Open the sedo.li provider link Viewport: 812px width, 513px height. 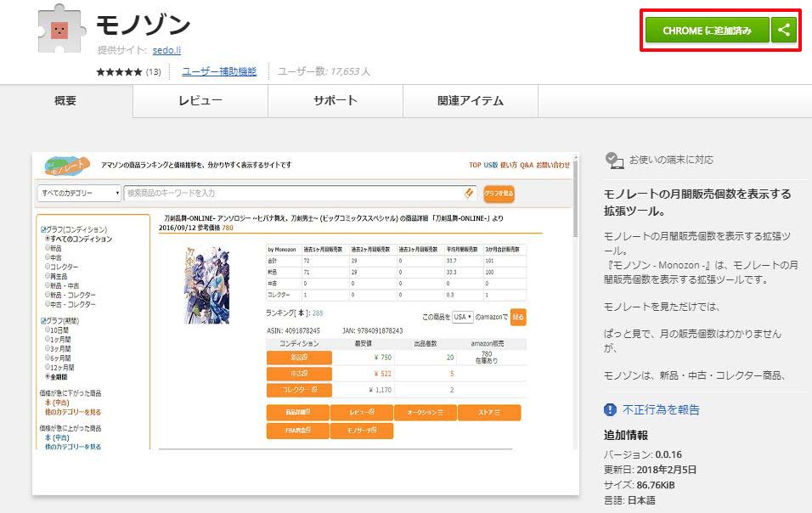[x=166, y=50]
